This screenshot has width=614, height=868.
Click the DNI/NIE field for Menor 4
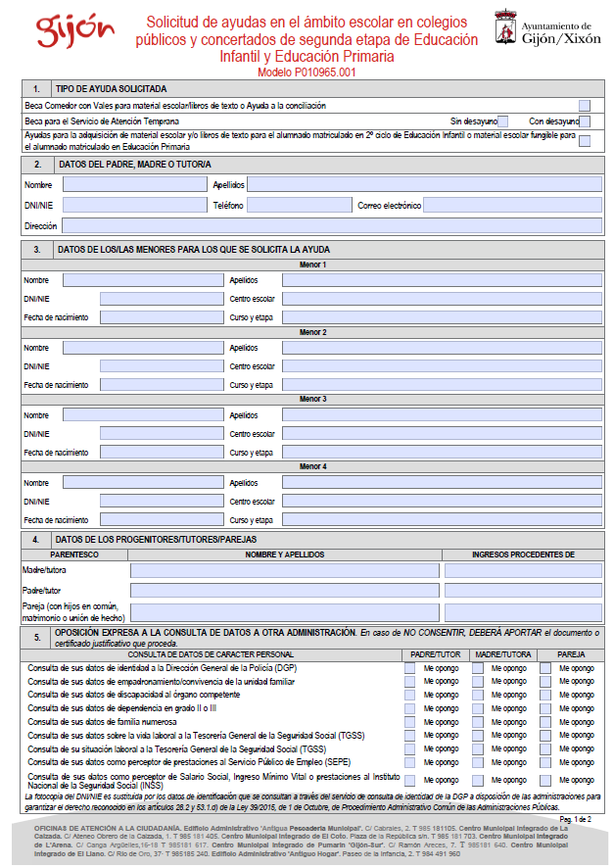coord(143,502)
